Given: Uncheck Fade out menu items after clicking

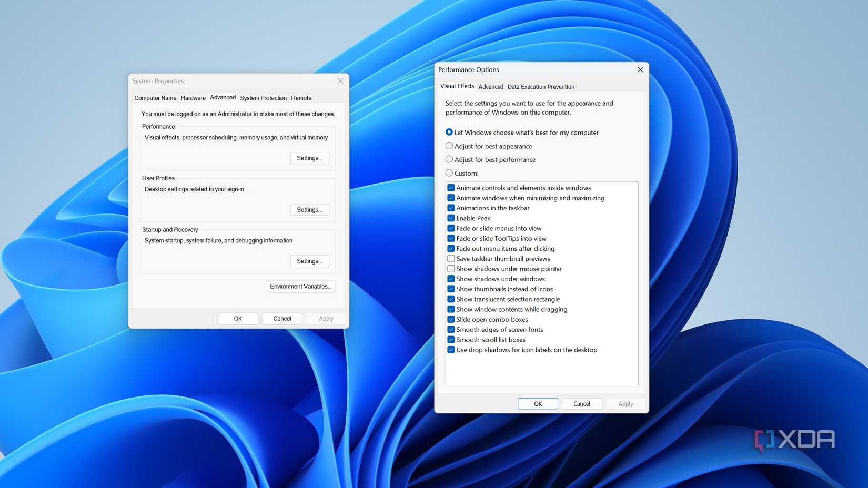Looking at the screenshot, I should click(x=451, y=249).
